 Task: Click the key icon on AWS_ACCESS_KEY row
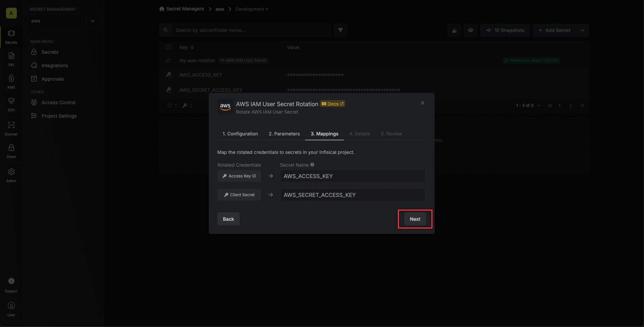pyautogui.click(x=169, y=75)
